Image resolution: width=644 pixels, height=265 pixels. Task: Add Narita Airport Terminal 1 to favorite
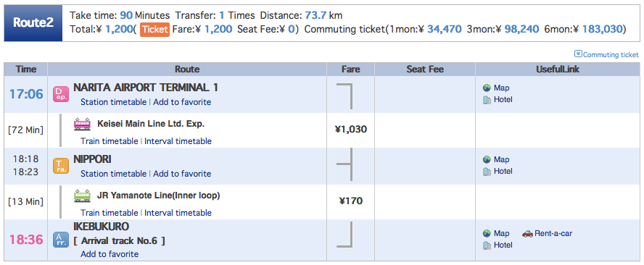click(182, 102)
